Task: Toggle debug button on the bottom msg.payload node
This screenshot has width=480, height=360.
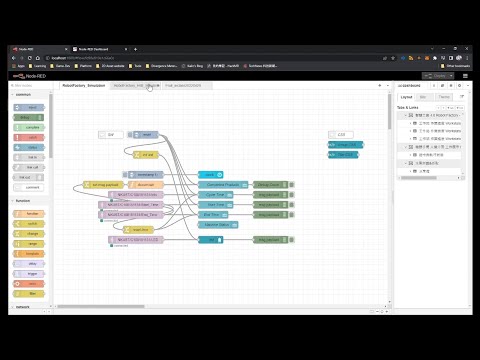Action: (x=291, y=240)
